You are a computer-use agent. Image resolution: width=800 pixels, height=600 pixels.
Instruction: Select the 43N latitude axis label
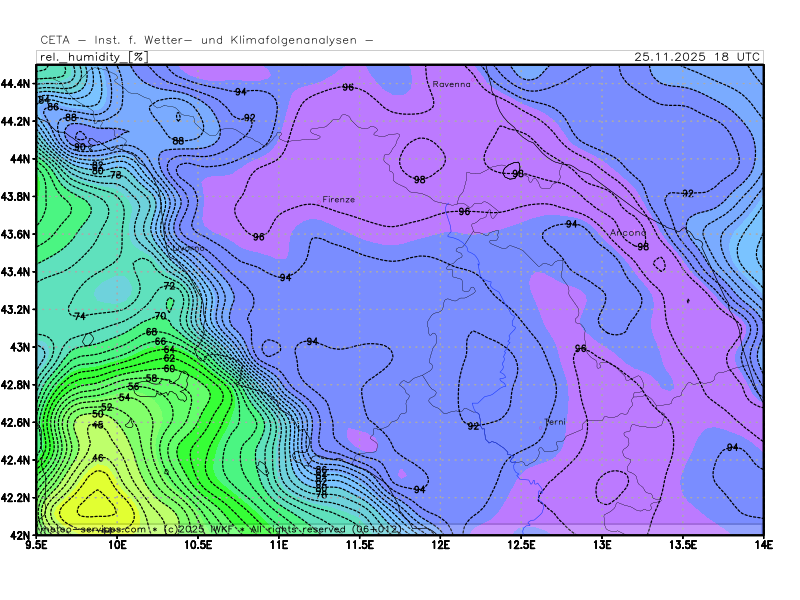pos(19,347)
